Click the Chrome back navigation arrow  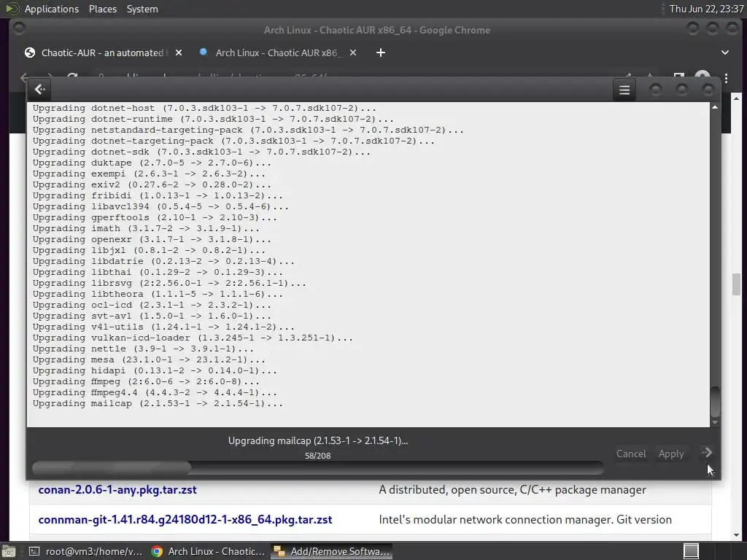coord(25,77)
